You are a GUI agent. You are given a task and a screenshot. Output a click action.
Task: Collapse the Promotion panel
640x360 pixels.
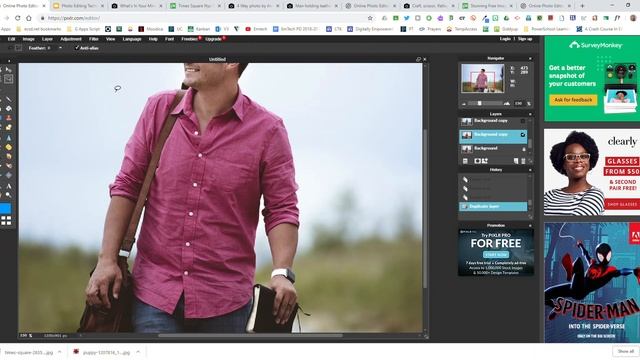pyautogui.click(x=530, y=225)
